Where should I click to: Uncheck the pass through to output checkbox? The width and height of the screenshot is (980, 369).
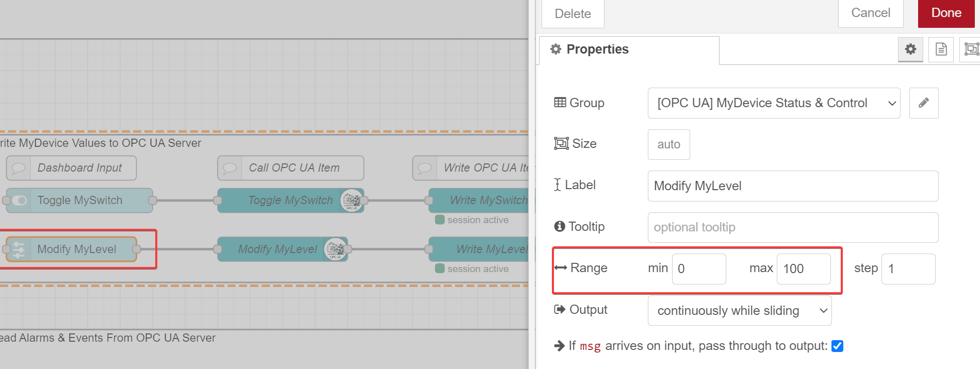(x=837, y=346)
